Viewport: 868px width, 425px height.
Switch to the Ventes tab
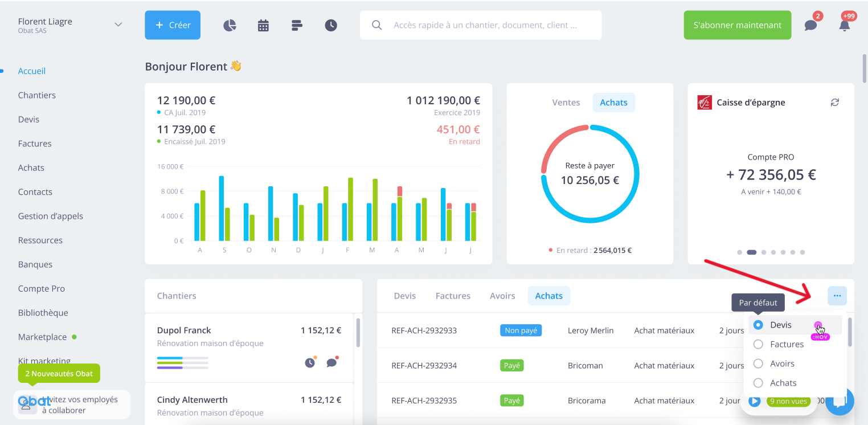(x=566, y=103)
